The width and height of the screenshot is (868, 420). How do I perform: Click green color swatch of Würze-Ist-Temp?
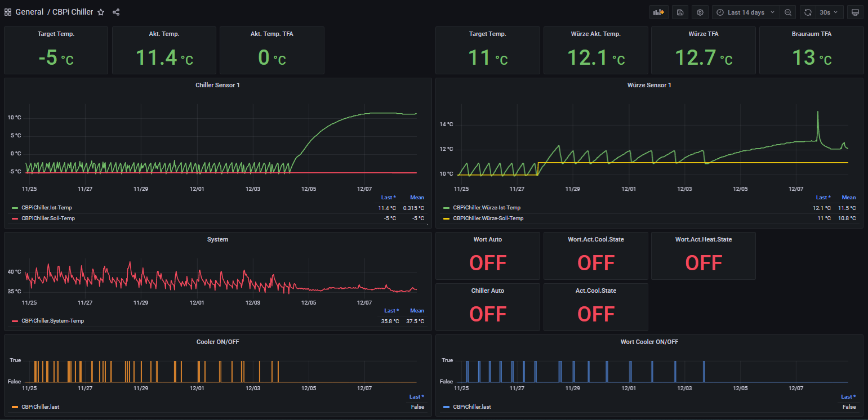(x=446, y=208)
